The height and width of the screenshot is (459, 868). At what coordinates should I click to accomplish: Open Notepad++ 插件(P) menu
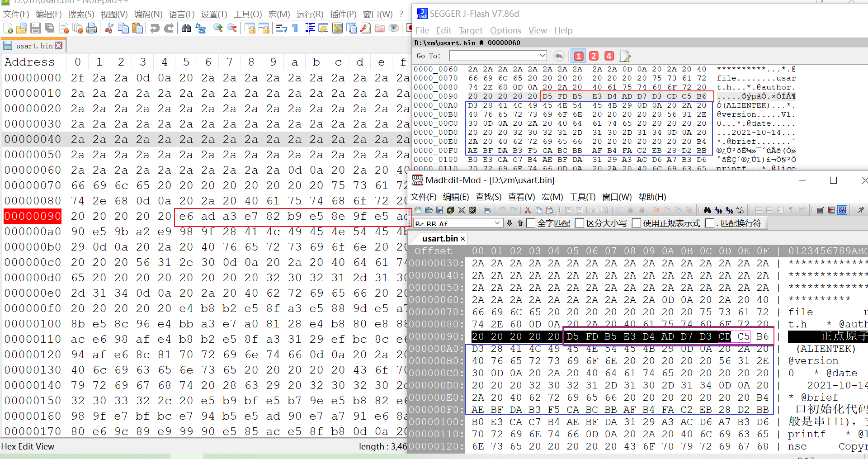343,14
